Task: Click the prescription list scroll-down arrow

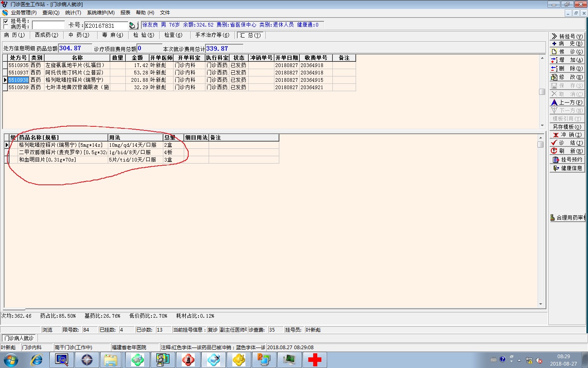Action: (542, 126)
